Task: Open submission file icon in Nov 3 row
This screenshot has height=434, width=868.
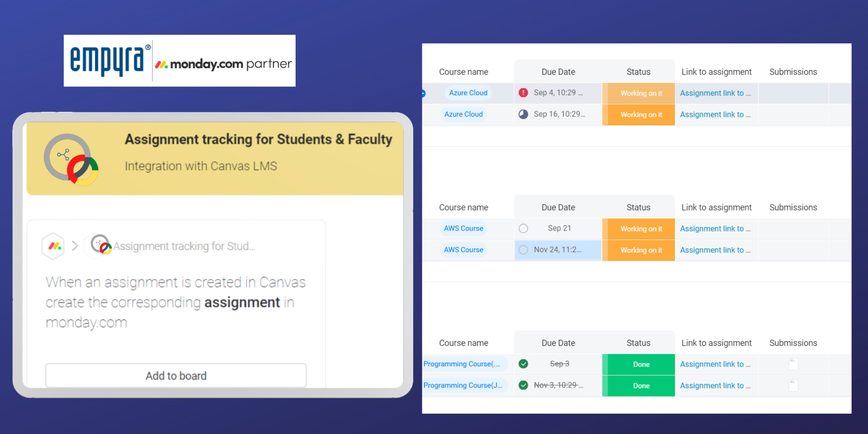Action: 793,385
